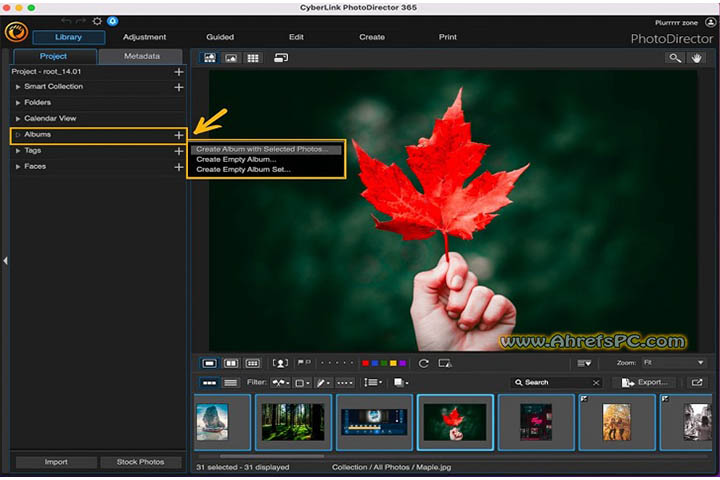Open the Guided tab
The width and height of the screenshot is (720, 480).
coord(220,37)
